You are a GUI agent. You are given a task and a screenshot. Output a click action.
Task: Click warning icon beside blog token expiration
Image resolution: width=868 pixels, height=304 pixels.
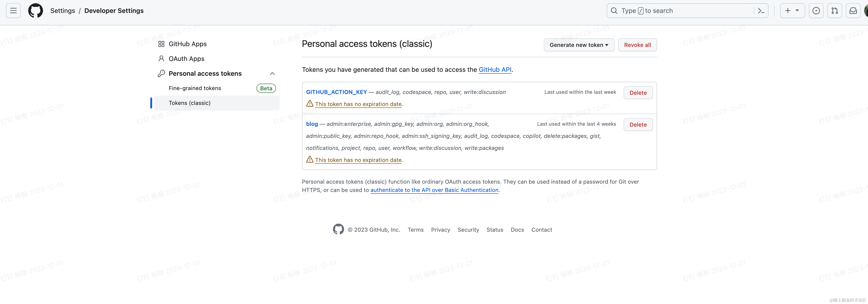coord(310,159)
